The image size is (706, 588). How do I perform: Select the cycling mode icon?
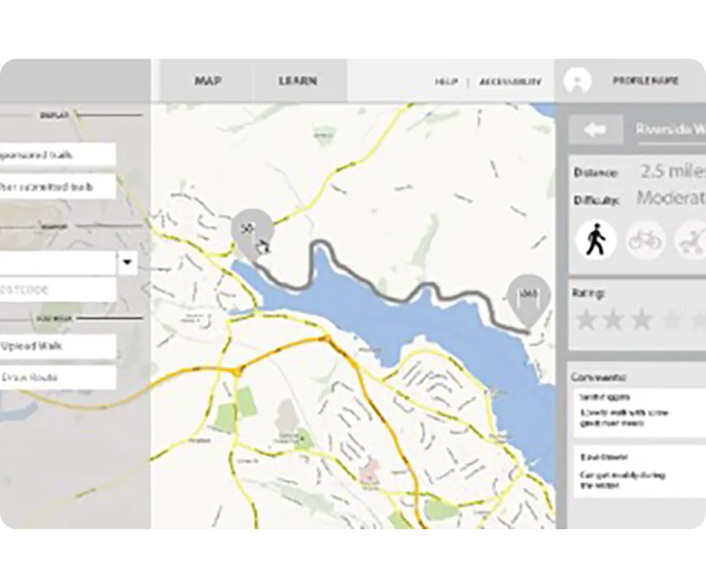point(645,239)
